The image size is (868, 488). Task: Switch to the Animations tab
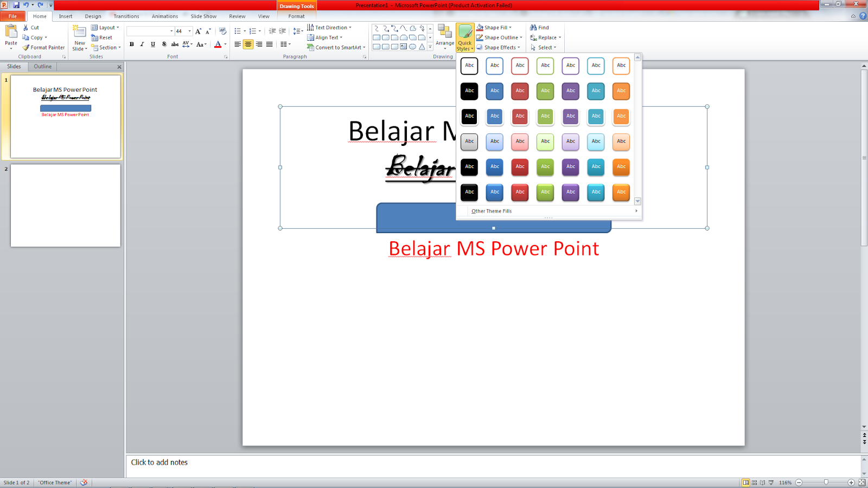coord(165,16)
